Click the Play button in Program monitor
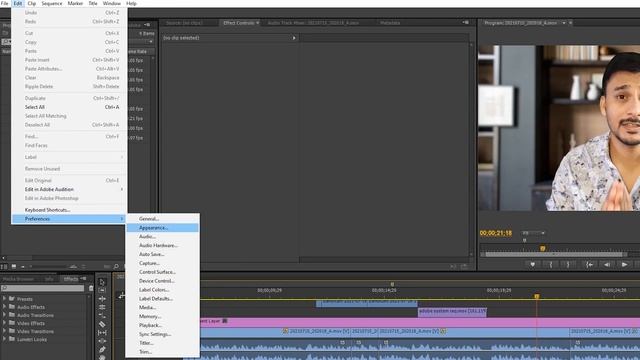 (x=624, y=264)
